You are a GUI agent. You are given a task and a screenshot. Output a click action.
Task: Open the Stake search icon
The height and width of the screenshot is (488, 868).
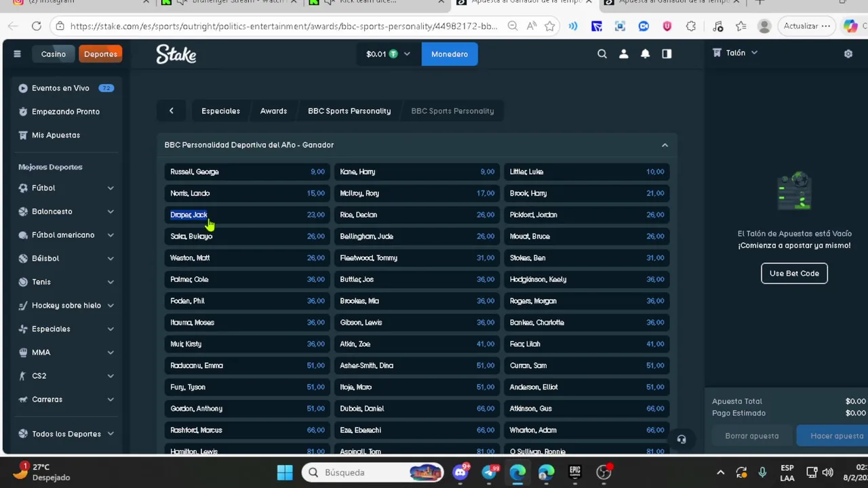602,54
